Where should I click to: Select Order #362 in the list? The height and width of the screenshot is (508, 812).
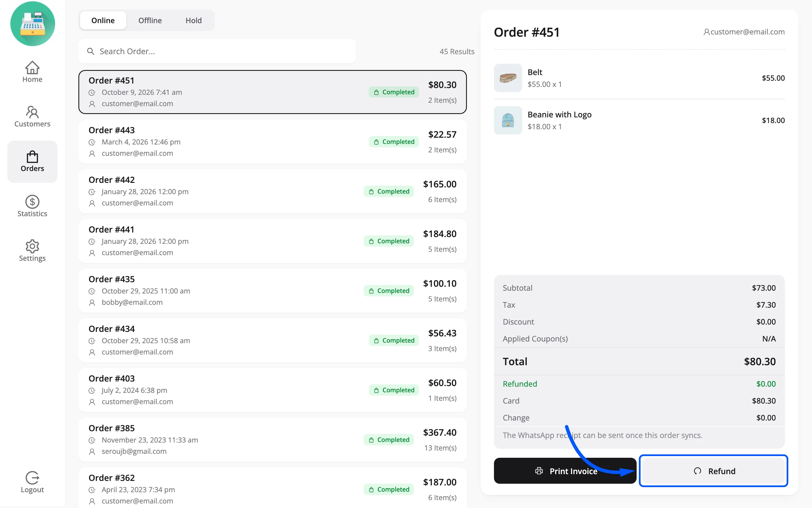(x=272, y=488)
